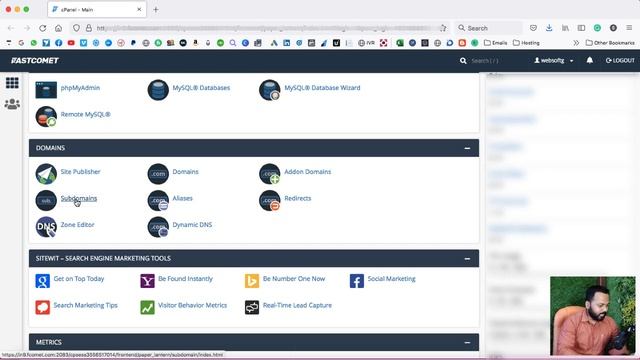Screen dimensions: 640x360
Task: Click the Dynamic DNS icon
Action: (x=158, y=227)
